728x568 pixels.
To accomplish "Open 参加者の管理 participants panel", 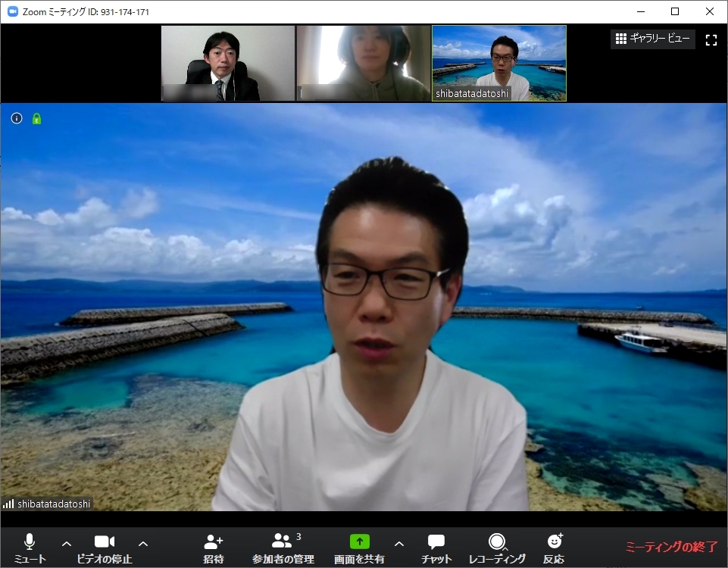I will click(x=283, y=542).
